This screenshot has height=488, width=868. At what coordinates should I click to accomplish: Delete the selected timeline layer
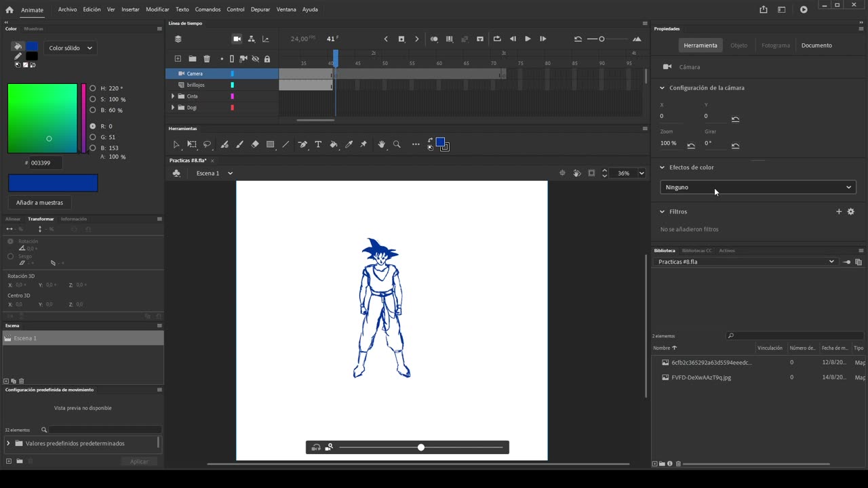(x=207, y=59)
